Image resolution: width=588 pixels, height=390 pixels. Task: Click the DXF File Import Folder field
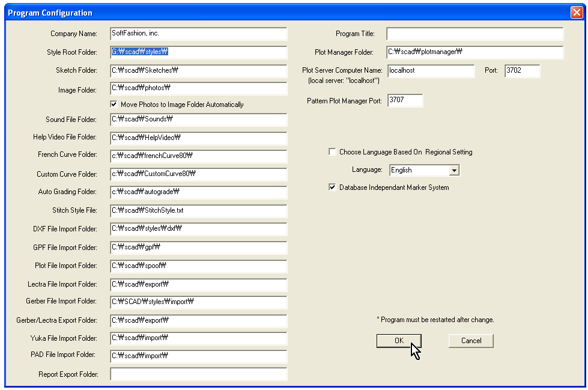pos(199,228)
